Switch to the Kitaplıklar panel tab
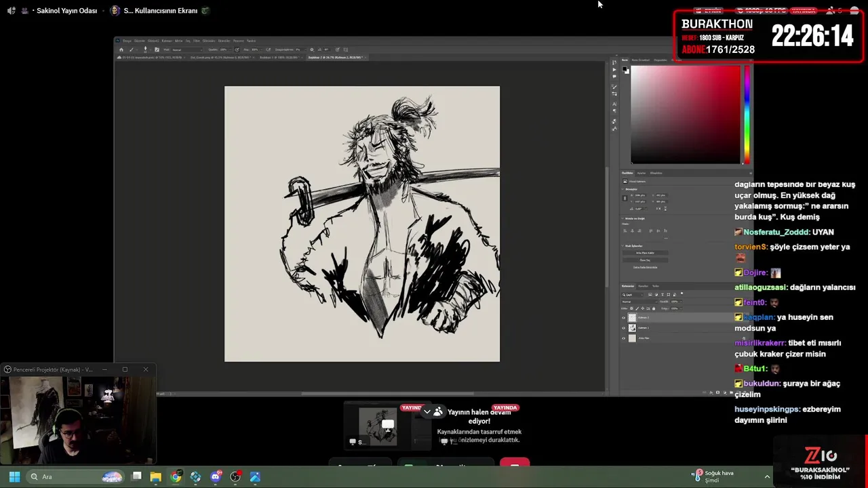This screenshot has width=868, height=488. click(x=656, y=173)
